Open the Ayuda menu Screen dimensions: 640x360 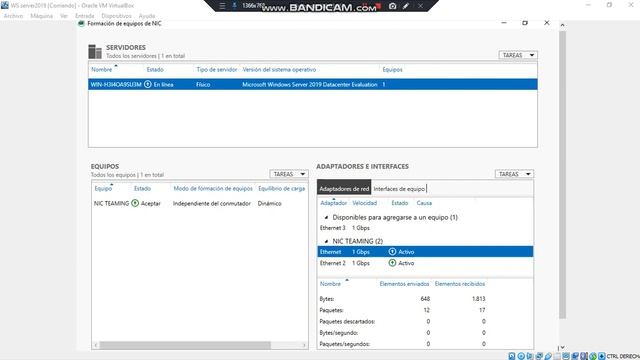pos(147,16)
